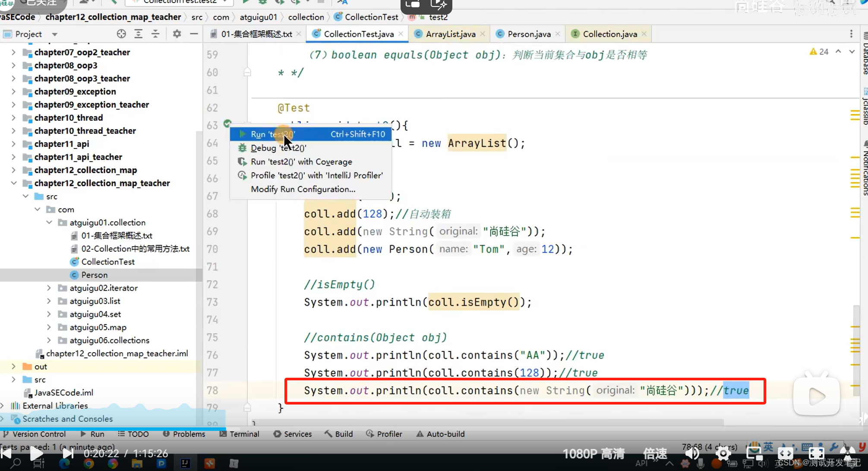868x471 pixels.
Task: Expand the chapter10_thread module
Action: pyautogui.click(x=13, y=117)
